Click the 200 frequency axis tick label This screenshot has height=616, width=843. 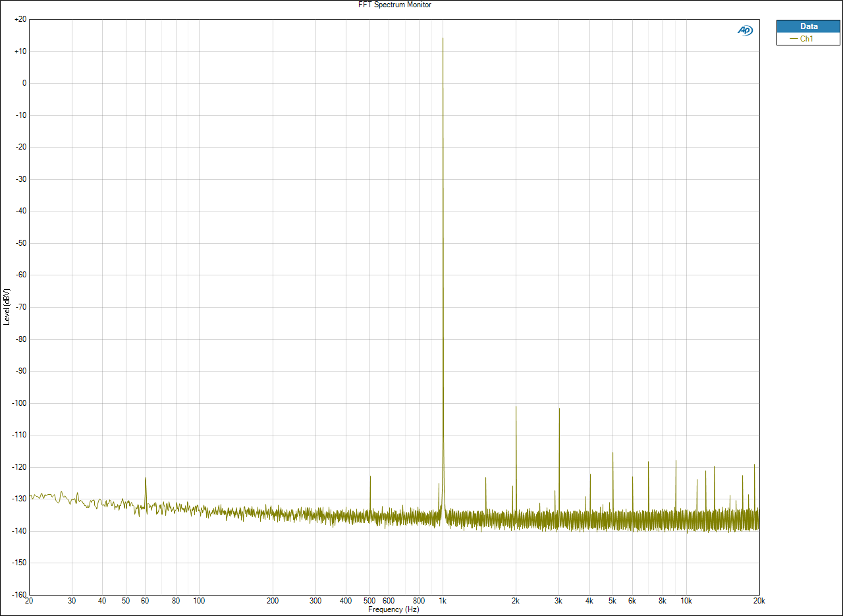point(273,601)
